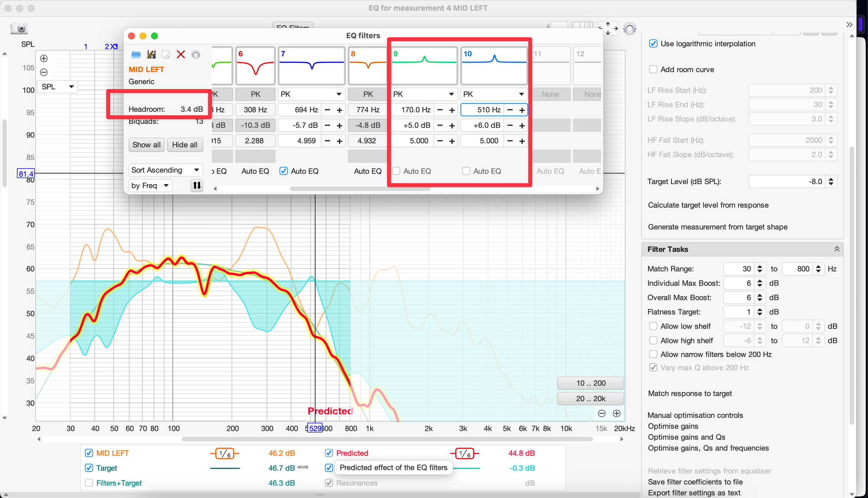Open the EQ filters panel settings gear

click(196, 55)
